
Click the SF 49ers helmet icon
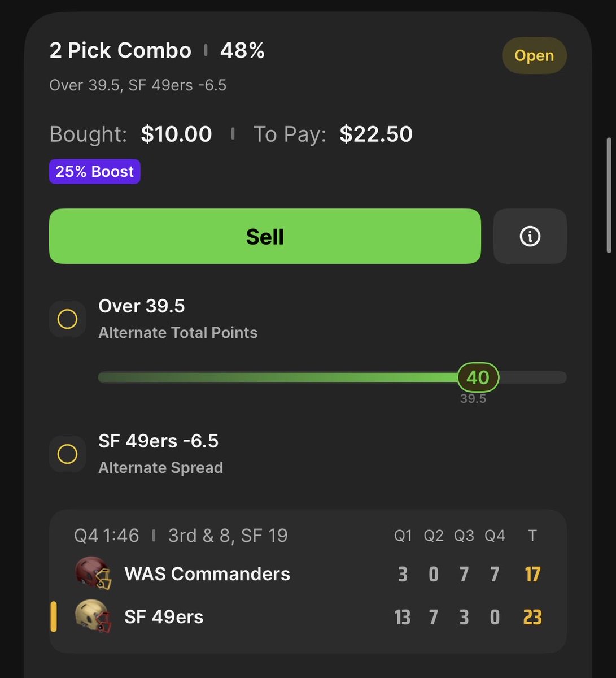93,616
